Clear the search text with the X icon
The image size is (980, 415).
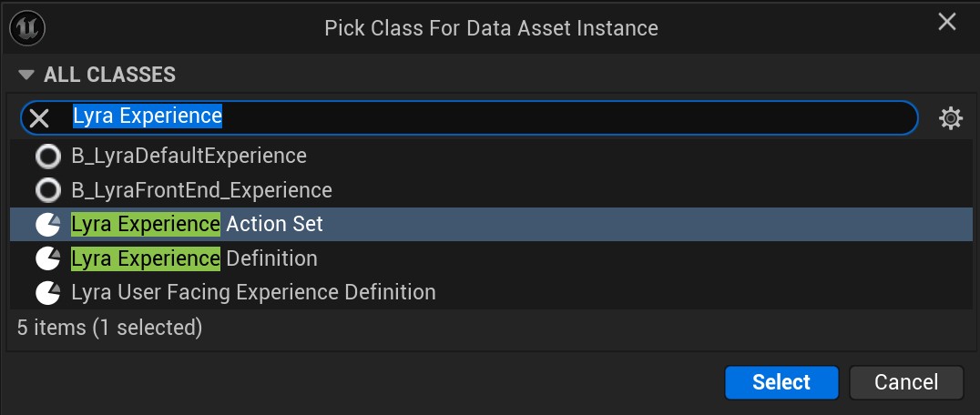coord(39,117)
